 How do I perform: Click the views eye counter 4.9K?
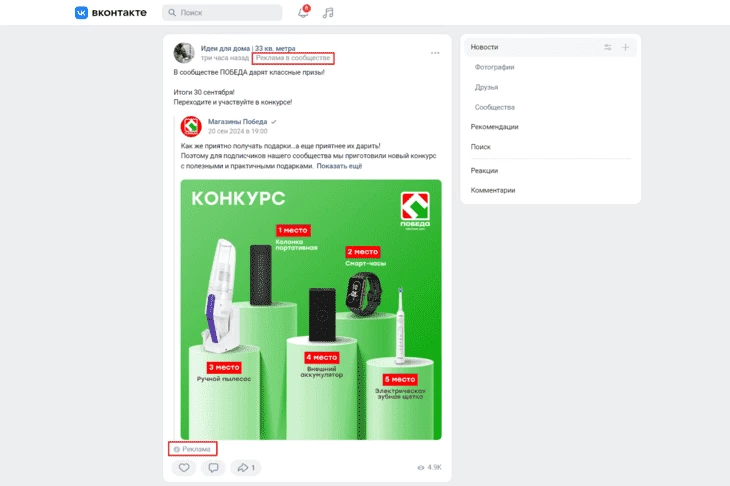point(429,467)
